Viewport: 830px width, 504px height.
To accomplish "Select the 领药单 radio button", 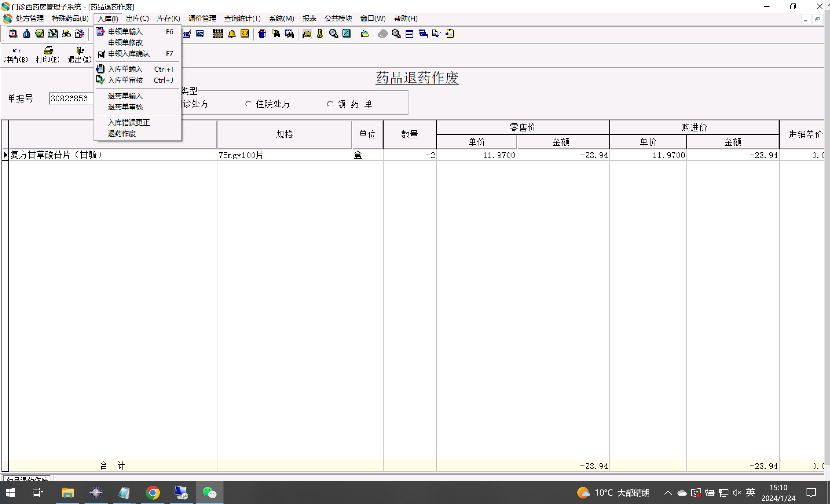I will point(330,104).
